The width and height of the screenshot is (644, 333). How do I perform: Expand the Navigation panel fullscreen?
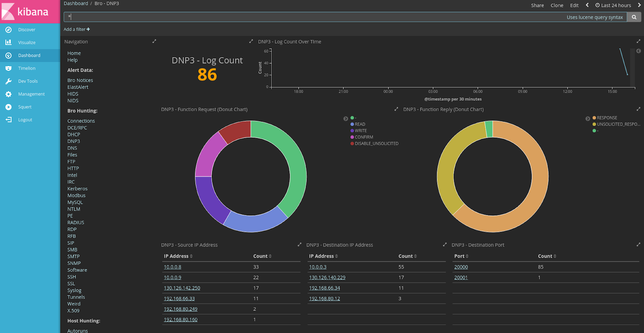[x=154, y=41]
